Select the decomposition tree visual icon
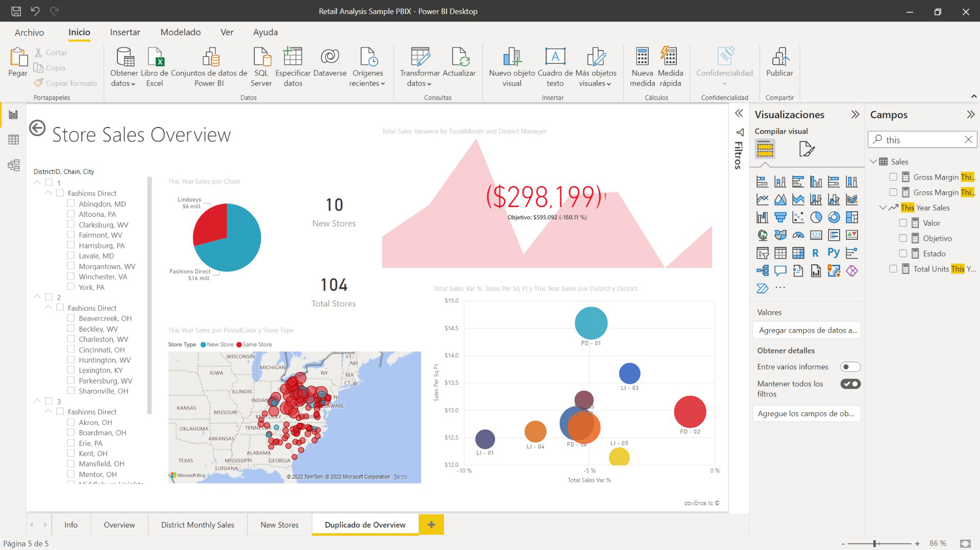This screenshot has width=980, height=550. [763, 271]
